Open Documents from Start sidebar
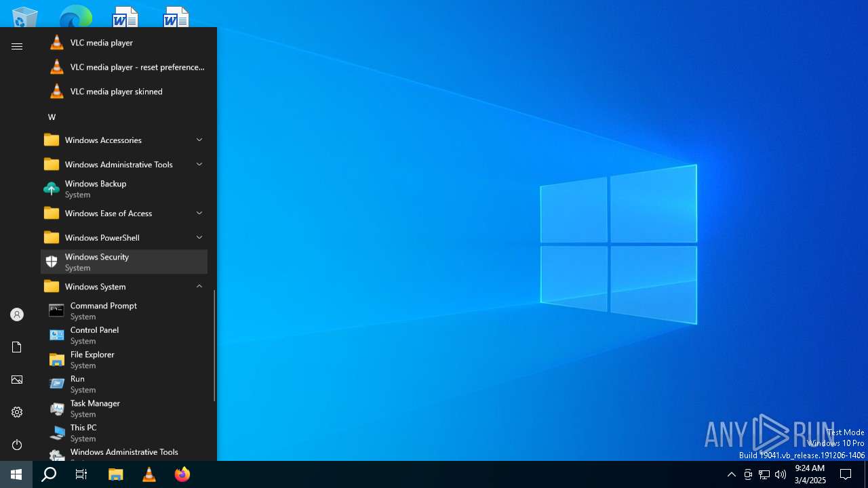The height and width of the screenshot is (488, 868). [17, 347]
